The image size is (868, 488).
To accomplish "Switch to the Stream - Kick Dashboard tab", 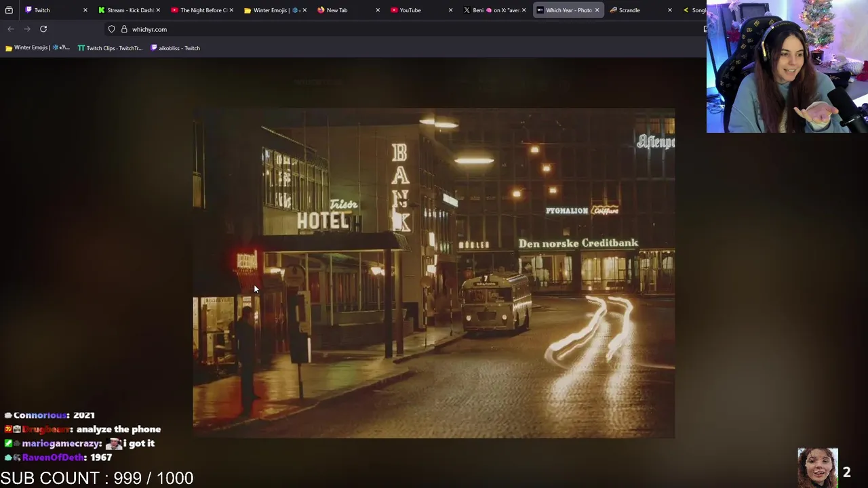I will pos(129,10).
